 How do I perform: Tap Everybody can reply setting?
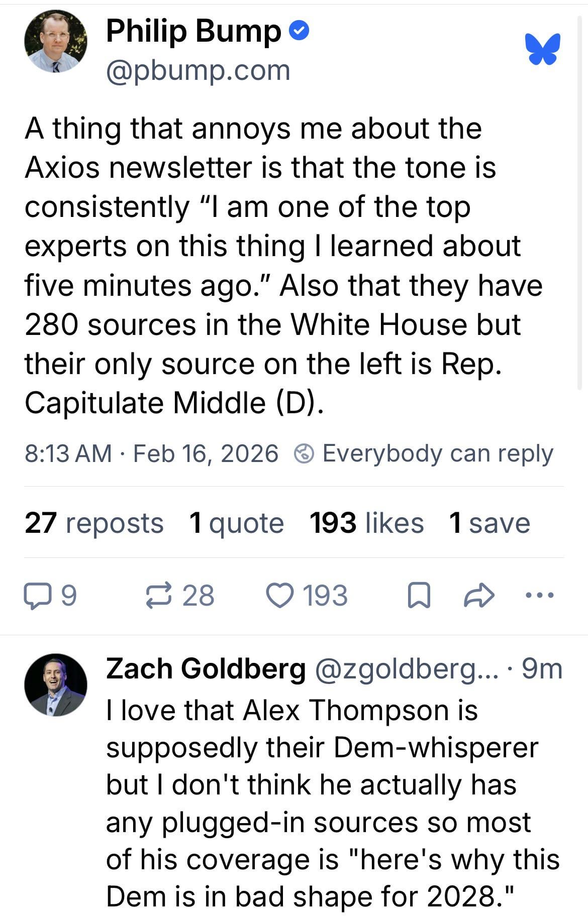437,453
